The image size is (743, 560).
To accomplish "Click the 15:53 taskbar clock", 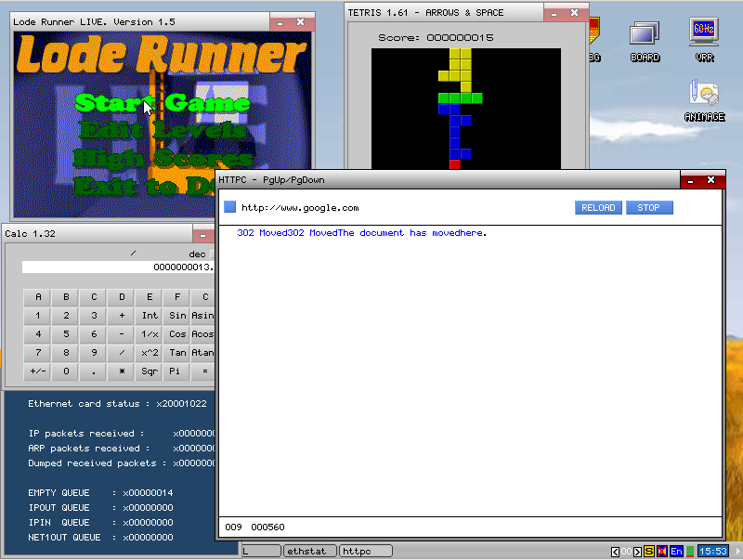I will (712, 552).
